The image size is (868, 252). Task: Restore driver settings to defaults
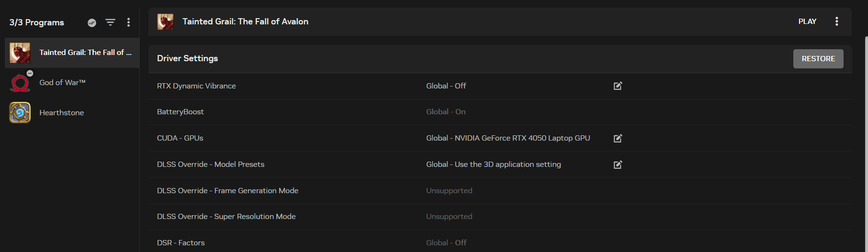coord(818,59)
